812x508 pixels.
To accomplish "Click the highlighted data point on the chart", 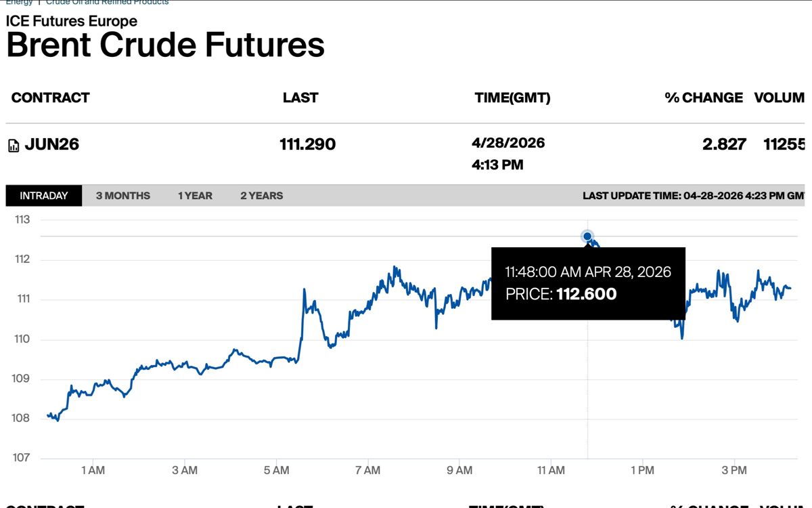I will pyautogui.click(x=587, y=236).
